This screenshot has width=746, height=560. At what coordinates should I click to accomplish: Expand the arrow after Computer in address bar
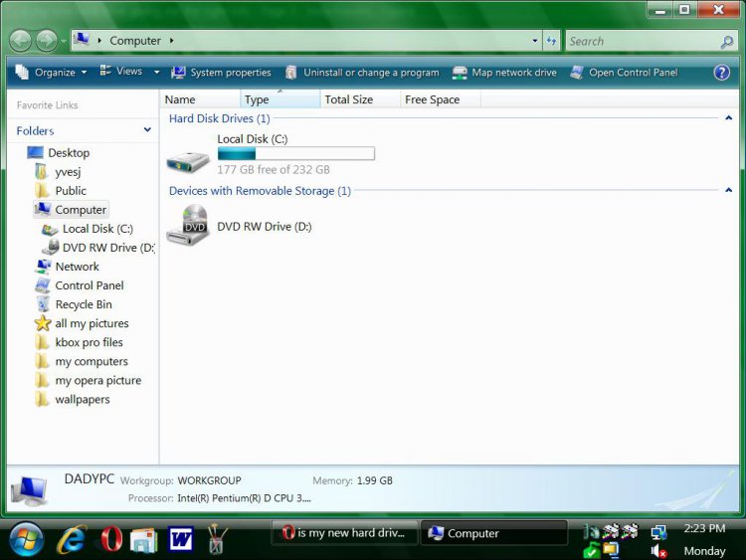[x=171, y=41]
